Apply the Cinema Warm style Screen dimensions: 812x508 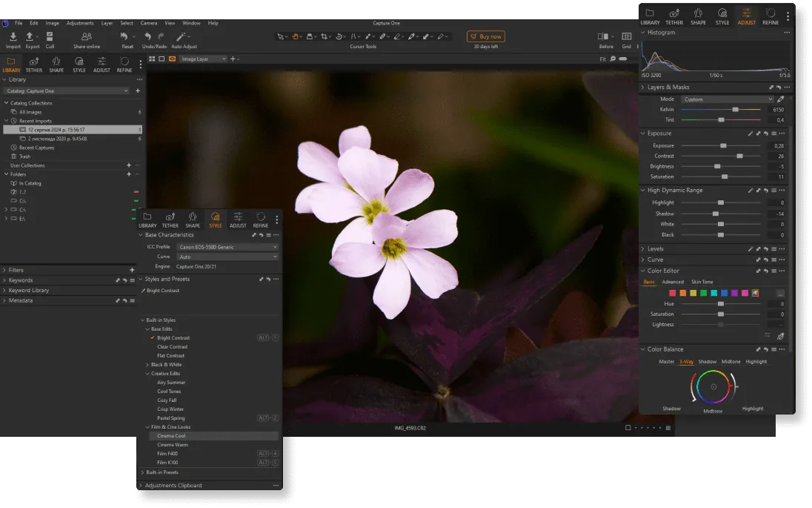173,445
